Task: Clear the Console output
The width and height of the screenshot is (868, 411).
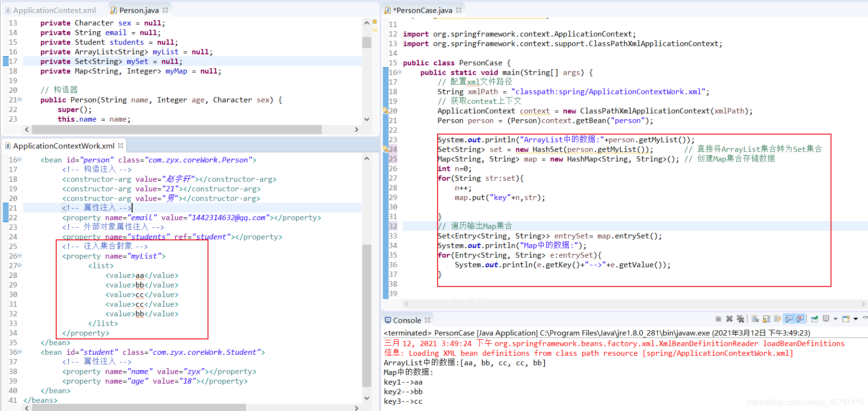Action: click(x=755, y=319)
